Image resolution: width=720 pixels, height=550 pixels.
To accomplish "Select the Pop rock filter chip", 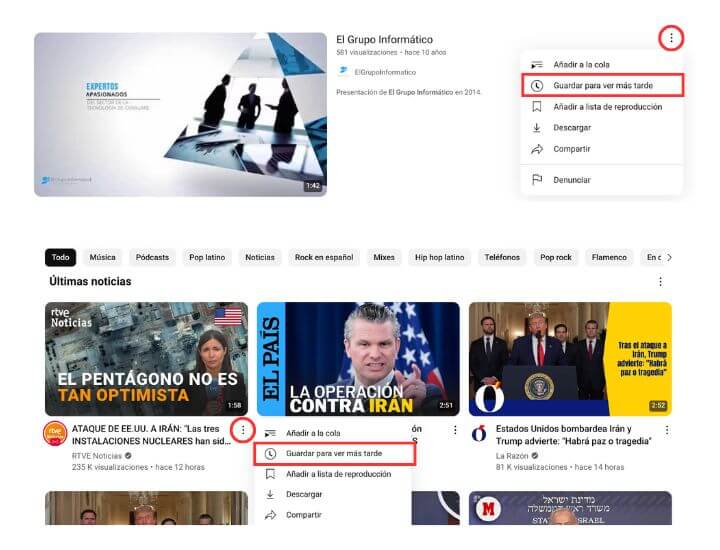I will pyautogui.click(x=556, y=258).
